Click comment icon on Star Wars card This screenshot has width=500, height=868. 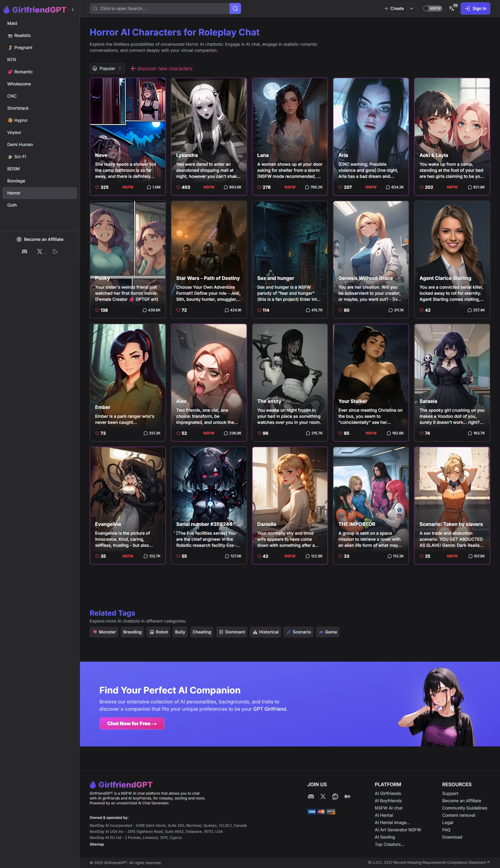pos(227,310)
